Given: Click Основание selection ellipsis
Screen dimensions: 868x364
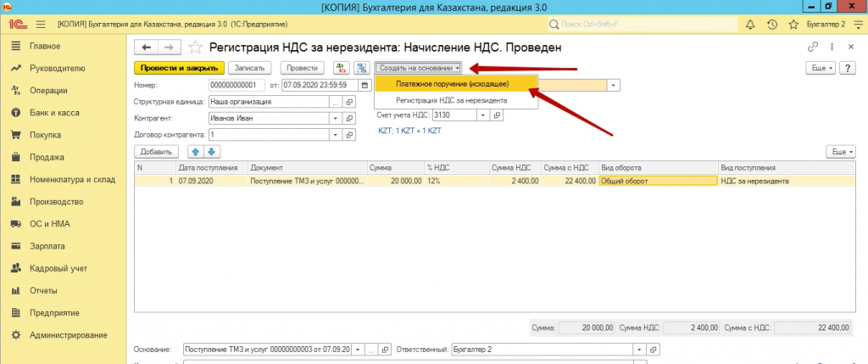Looking at the screenshot, I should pyautogui.click(x=371, y=350).
